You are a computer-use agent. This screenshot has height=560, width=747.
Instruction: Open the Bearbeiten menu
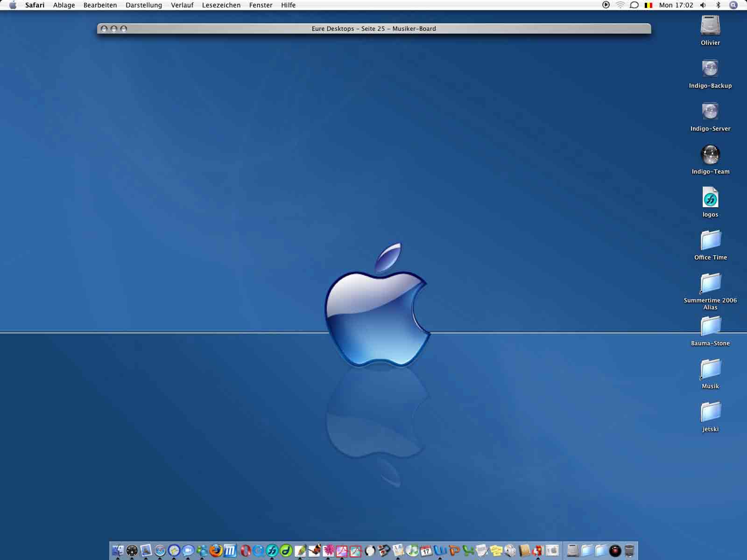(100, 5)
